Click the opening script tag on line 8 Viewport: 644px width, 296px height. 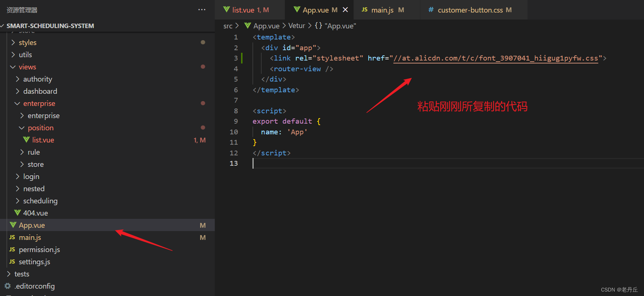pos(270,111)
